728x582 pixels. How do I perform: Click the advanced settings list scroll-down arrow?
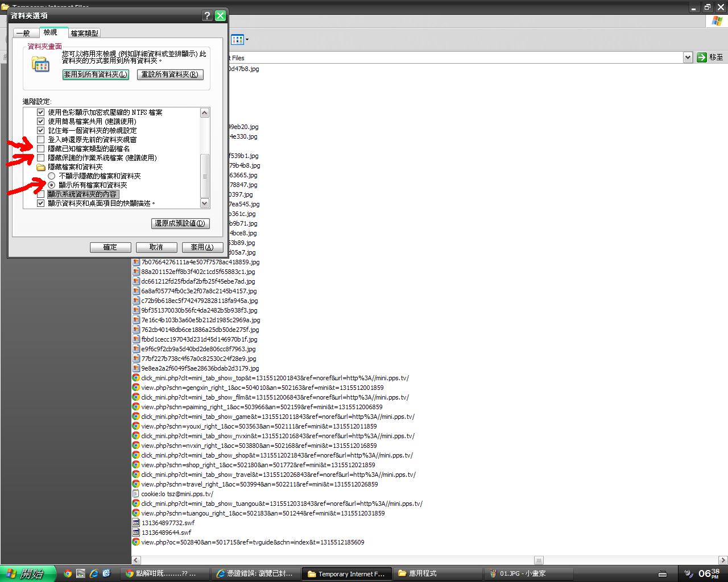(205, 203)
